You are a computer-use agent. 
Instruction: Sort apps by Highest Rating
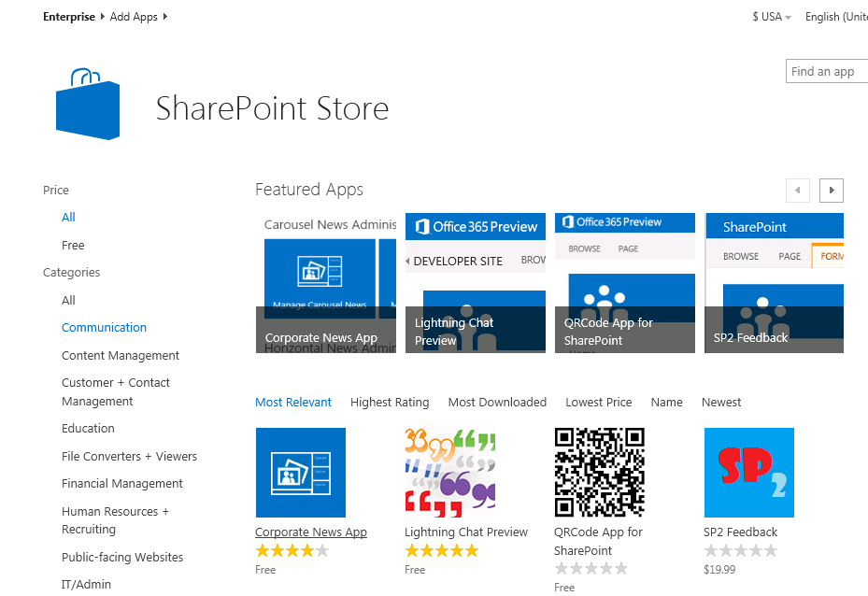click(390, 403)
